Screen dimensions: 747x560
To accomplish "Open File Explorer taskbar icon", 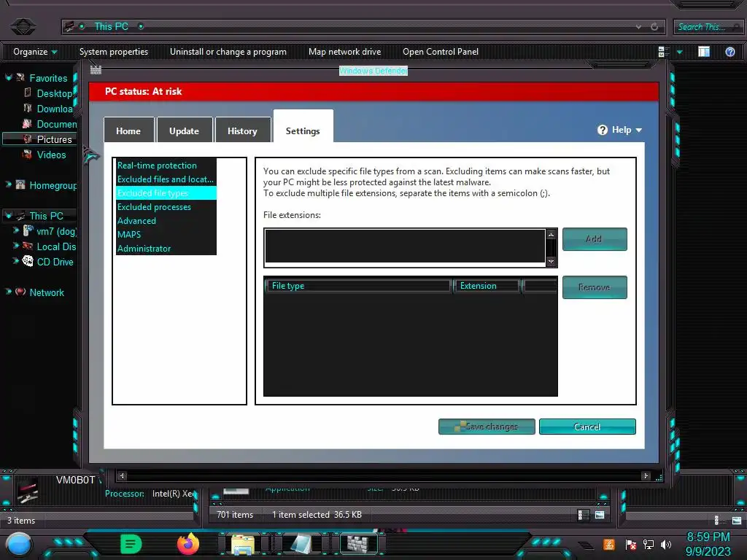I will [243, 545].
